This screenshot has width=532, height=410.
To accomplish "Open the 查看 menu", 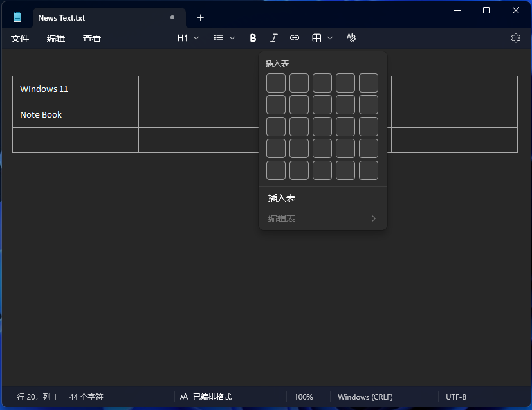I will (x=92, y=39).
